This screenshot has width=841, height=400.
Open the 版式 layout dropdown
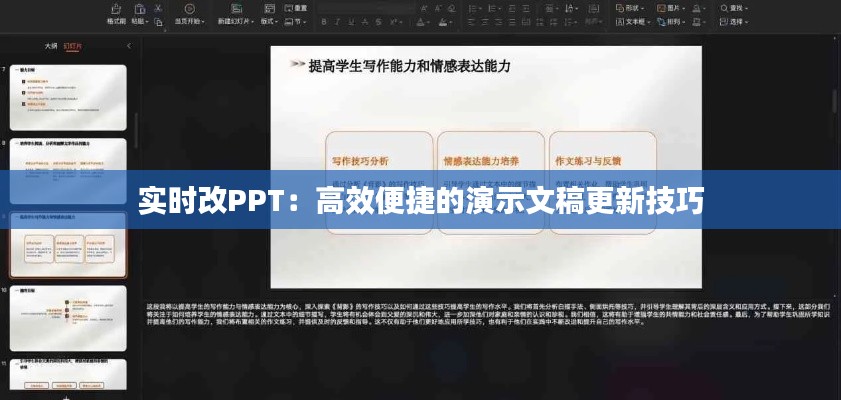click(x=269, y=20)
